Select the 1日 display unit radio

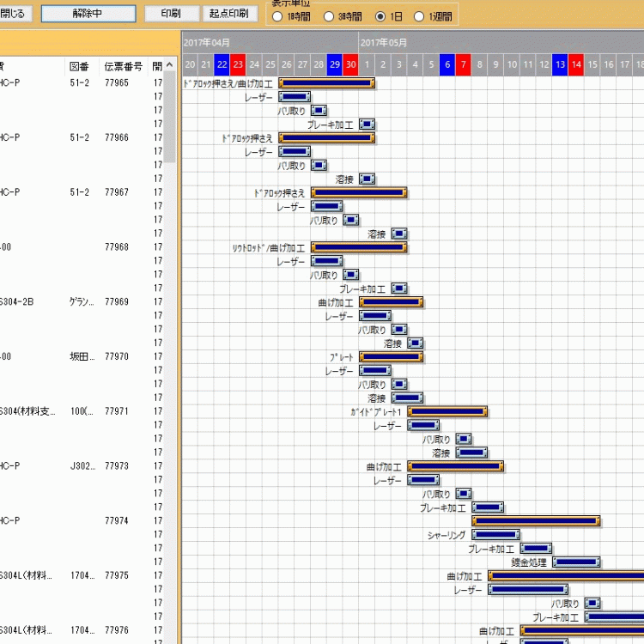(x=380, y=16)
